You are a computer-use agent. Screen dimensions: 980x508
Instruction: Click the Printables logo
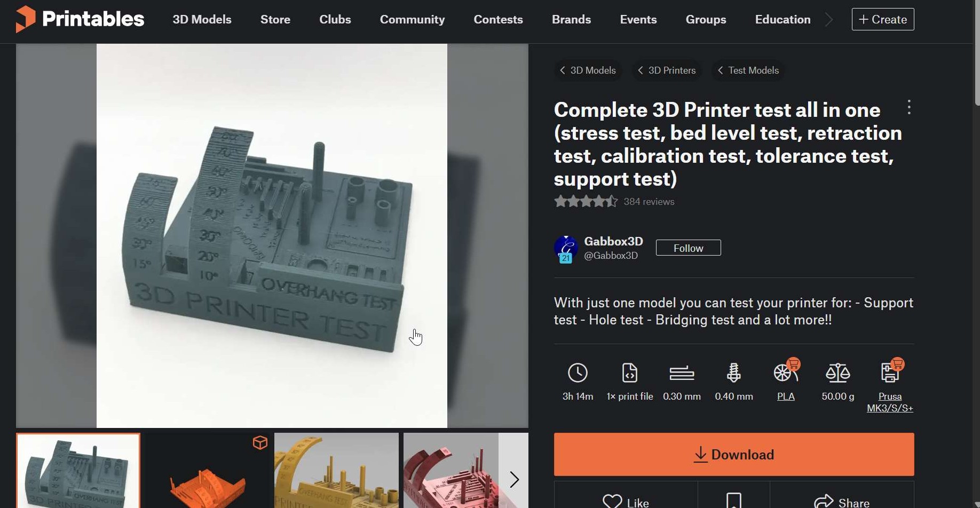[79, 19]
